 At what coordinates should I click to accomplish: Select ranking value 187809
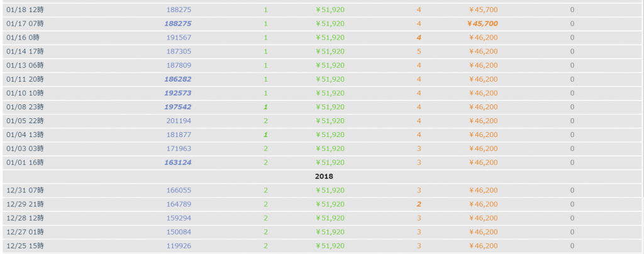179,65
